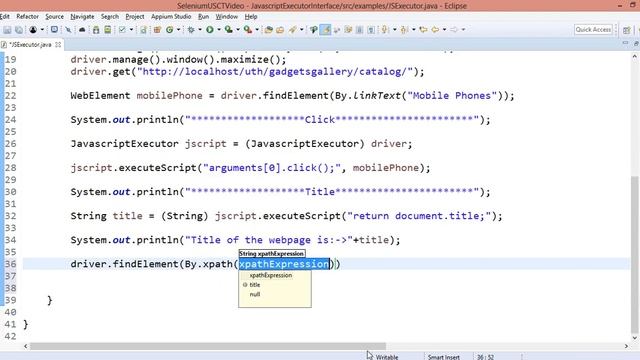Open the Run configurations dropdown arrow
Screen dimensions: 640x360
coord(219,30)
